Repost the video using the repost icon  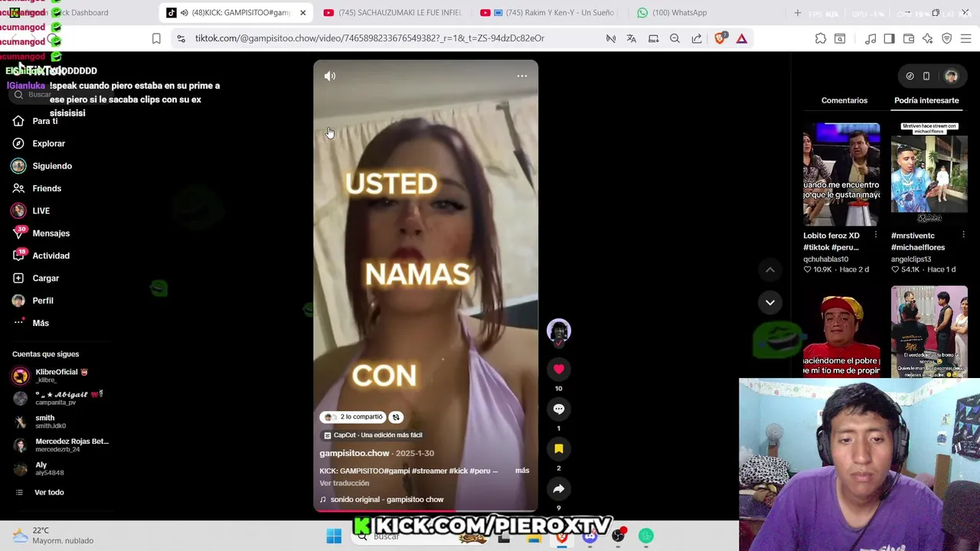tap(396, 417)
